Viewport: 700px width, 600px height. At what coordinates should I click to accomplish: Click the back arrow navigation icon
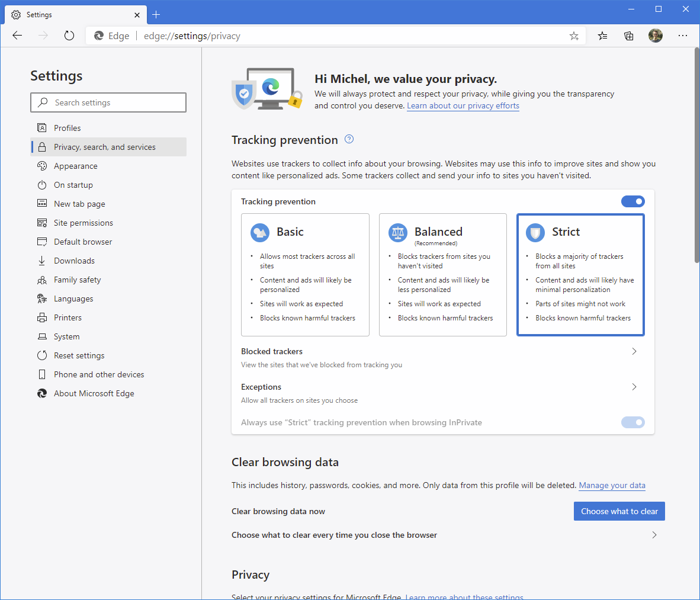(17, 36)
